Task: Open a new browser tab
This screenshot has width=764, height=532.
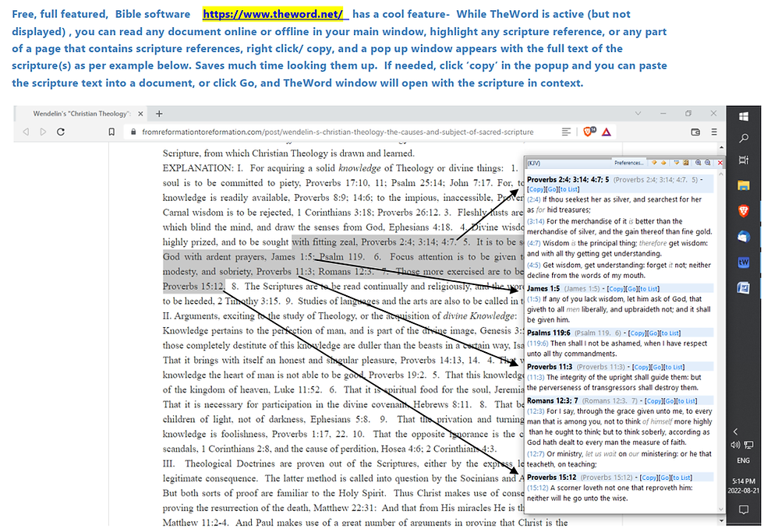Action: pyautogui.click(x=159, y=114)
